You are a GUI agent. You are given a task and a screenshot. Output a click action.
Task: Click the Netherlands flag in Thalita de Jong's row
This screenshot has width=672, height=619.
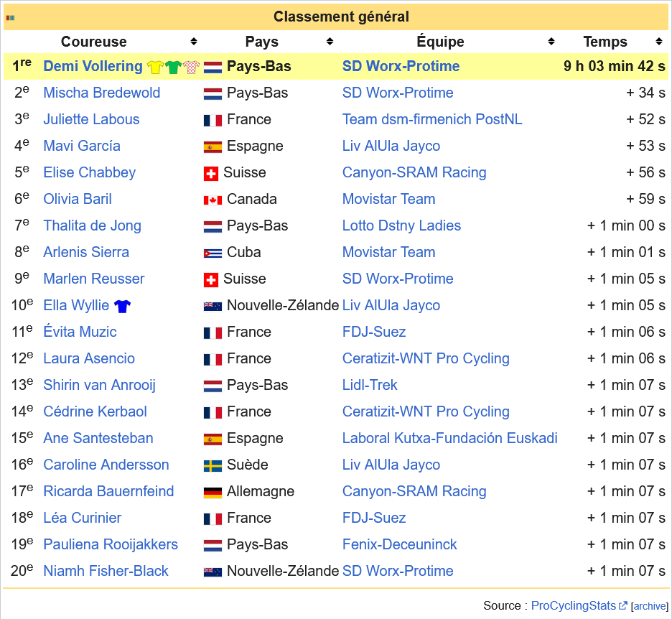(213, 227)
